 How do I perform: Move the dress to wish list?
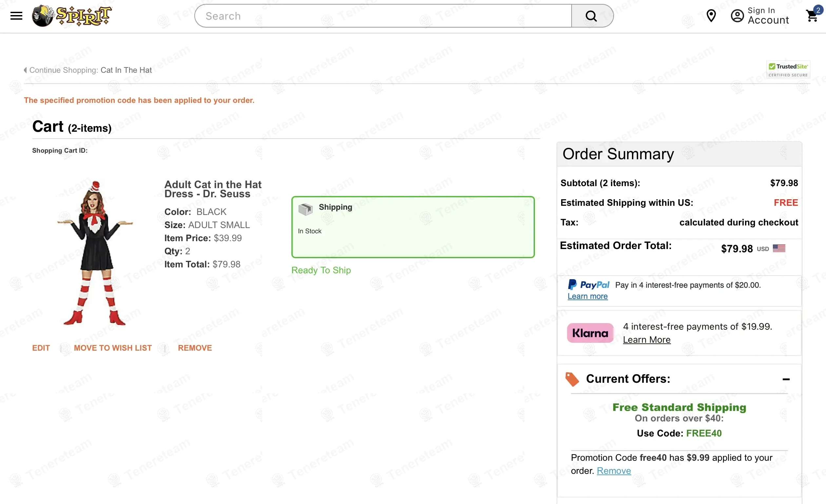point(113,348)
